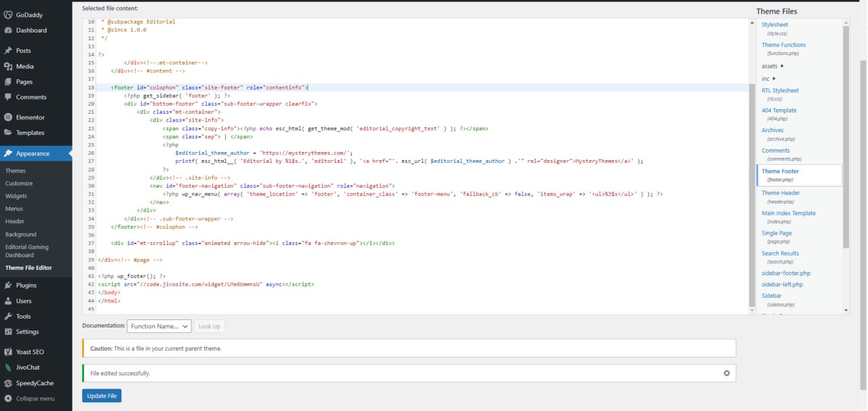
Task: Open the Function Name documentation dropdown
Action: [x=159, y=326]
